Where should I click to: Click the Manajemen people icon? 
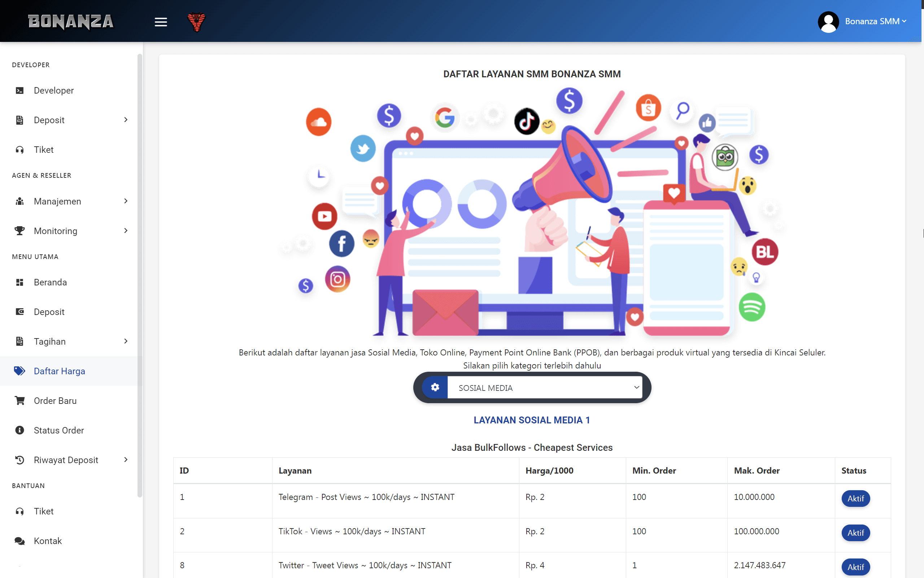coord(19,202)
